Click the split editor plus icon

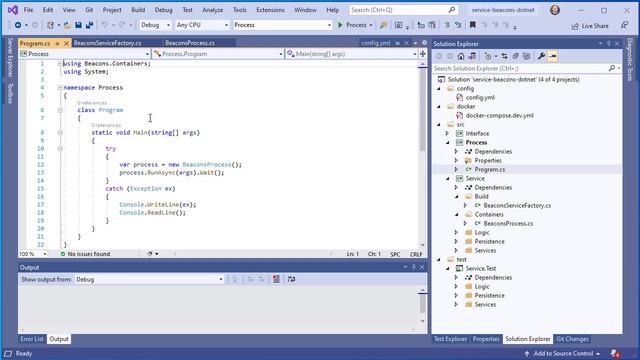click(423, 54)
